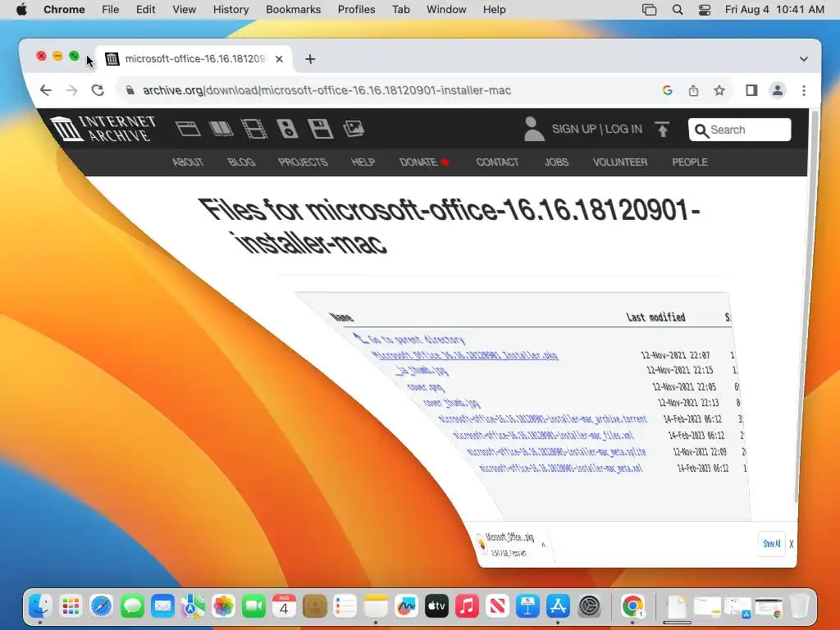The width and height of the screenshot is (840, 630).
Task: Open the Chrome profile avatar menu
Action: tap(778, 90)
